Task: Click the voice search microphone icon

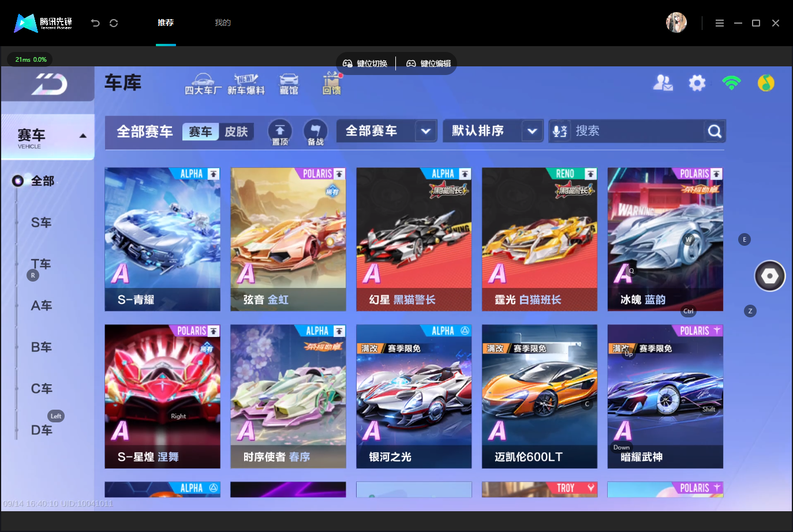Action: pos(560,132)
